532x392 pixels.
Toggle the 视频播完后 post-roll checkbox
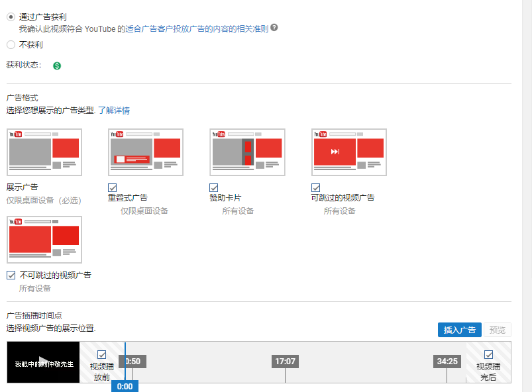click(x=488, y=354)
